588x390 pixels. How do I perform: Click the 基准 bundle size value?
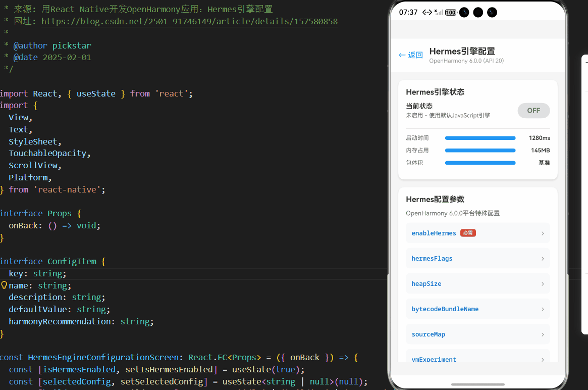(544, 163)
